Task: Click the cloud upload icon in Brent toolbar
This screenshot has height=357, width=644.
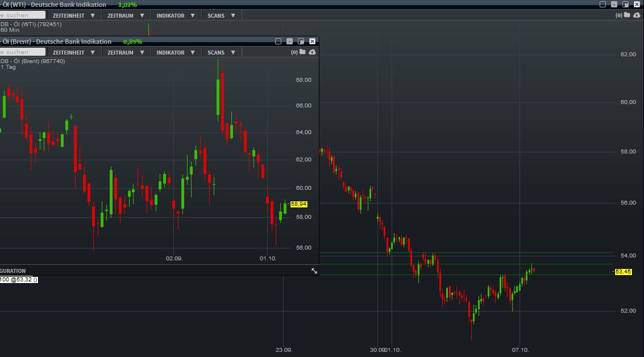Action: click(x=312, y=52)
